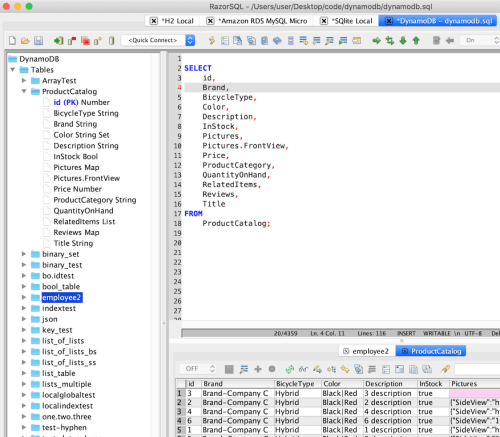500x437 pixels.
Task: Expand the json table node
Action: coord(24,319)
